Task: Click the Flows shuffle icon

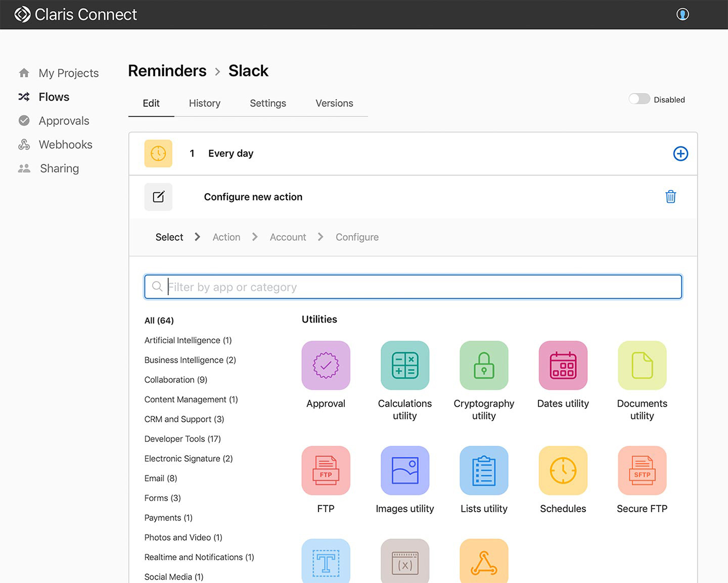Action: pyautogui.click(x=24, y=97)
